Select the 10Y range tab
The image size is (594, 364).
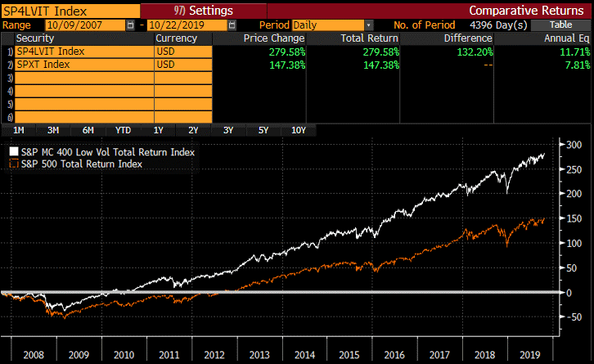point(299,130)
